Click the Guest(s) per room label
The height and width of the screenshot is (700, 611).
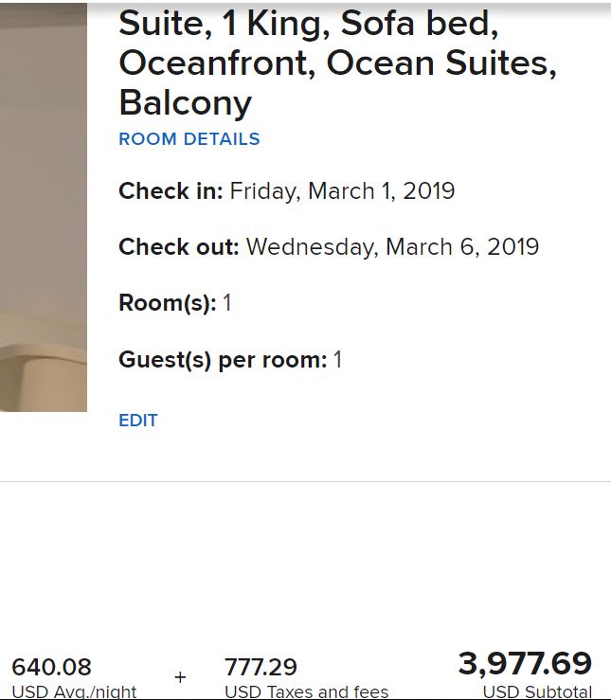(x=223, y=360)
